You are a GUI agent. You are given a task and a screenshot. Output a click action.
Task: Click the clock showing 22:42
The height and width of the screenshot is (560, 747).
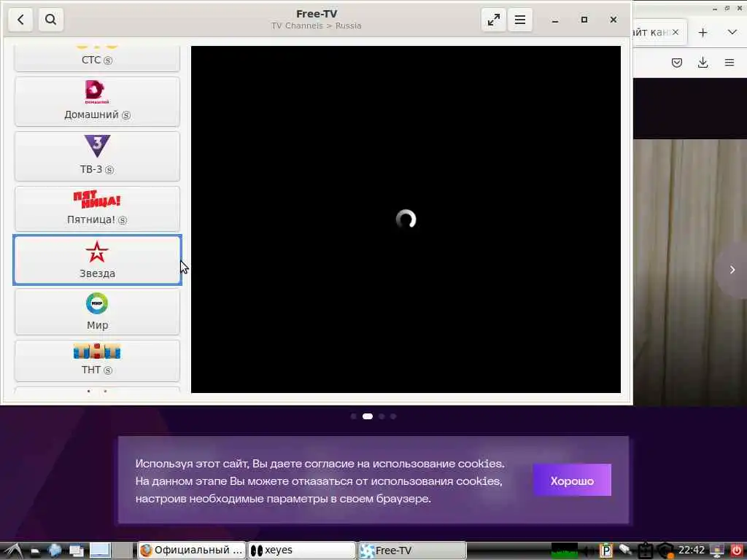[692, 550]
